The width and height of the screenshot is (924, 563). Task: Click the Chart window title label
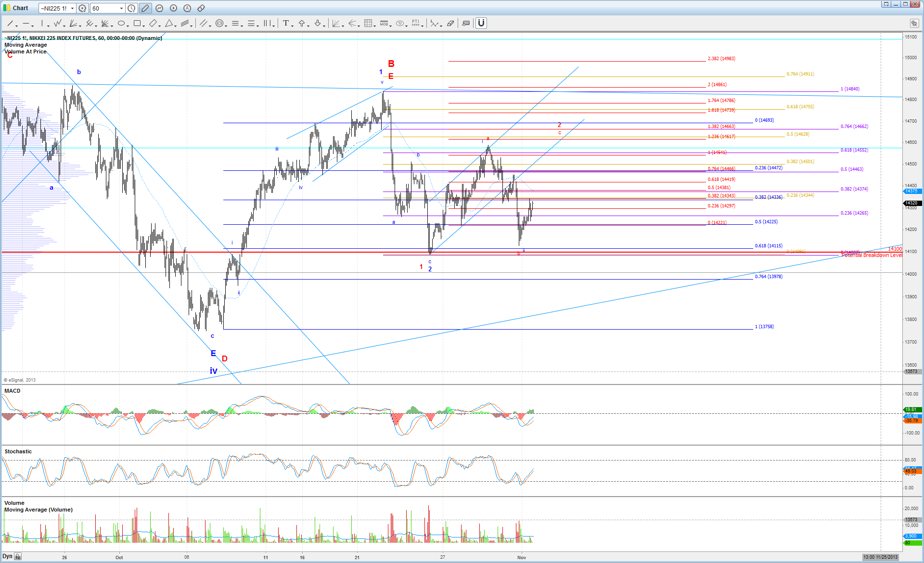pyautogui.click(x=20, y=8)
